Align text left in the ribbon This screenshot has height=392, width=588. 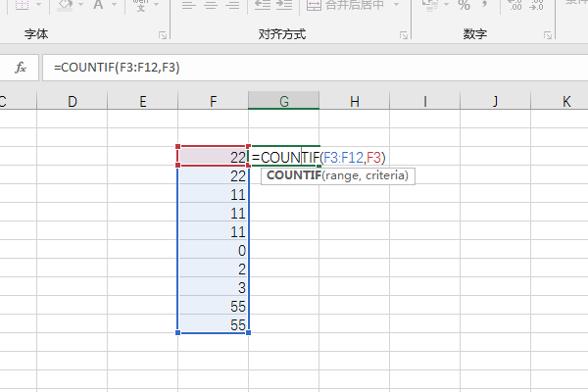click(x=188, y=5)
